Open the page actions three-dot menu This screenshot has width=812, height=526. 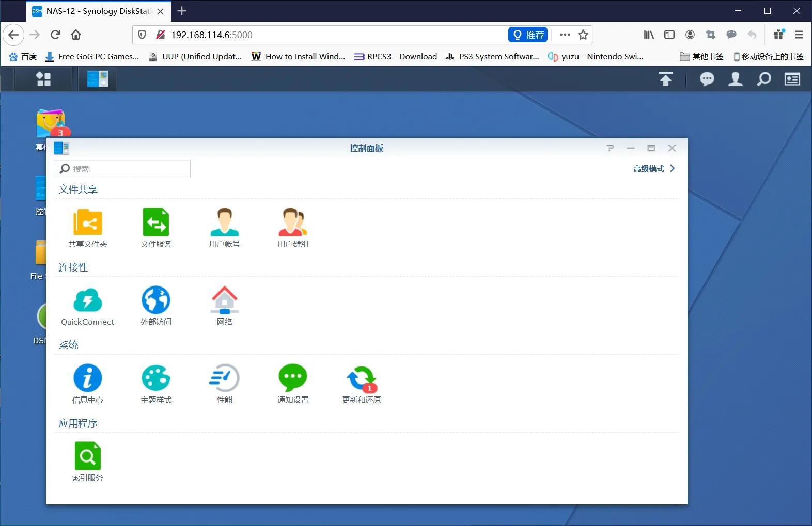tap(565, 35)
